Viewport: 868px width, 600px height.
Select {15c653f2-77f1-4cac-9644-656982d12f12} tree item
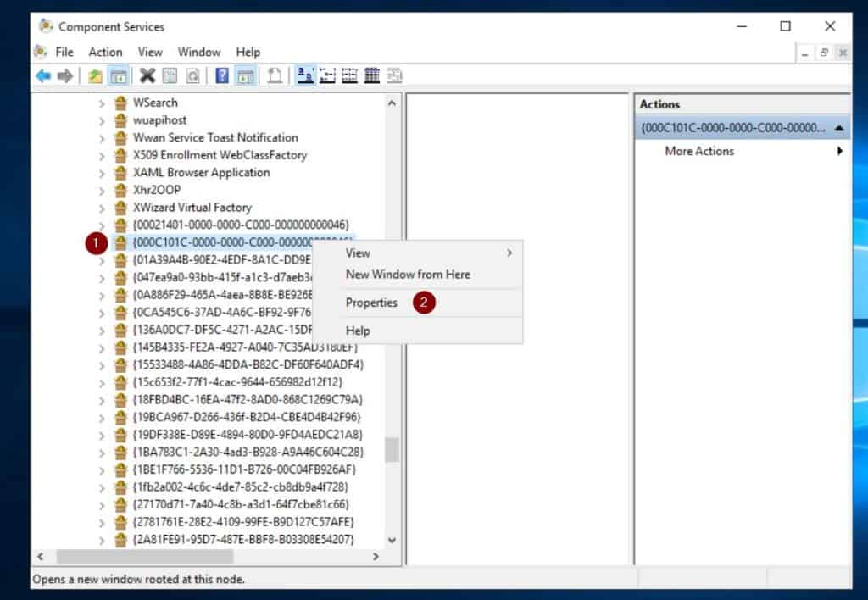click(x=237, y=382)
